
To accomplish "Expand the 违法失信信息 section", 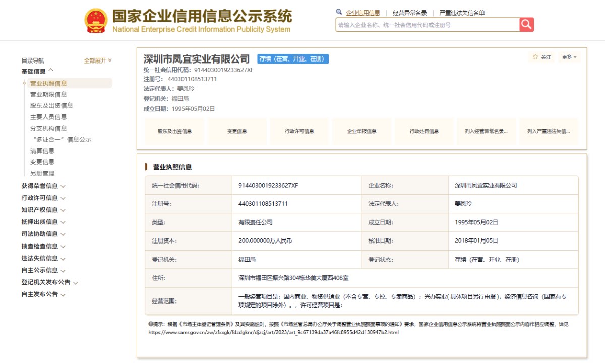I will point(43,258).
